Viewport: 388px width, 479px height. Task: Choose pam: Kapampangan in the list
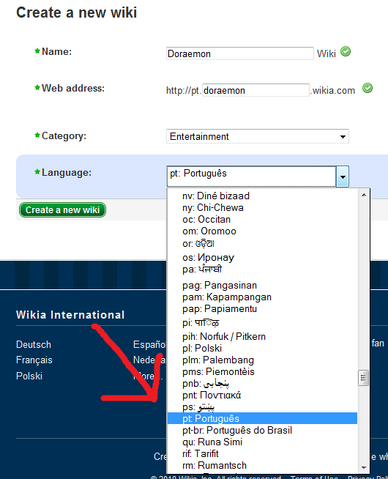pyautogui.click(x=227, y=297)
